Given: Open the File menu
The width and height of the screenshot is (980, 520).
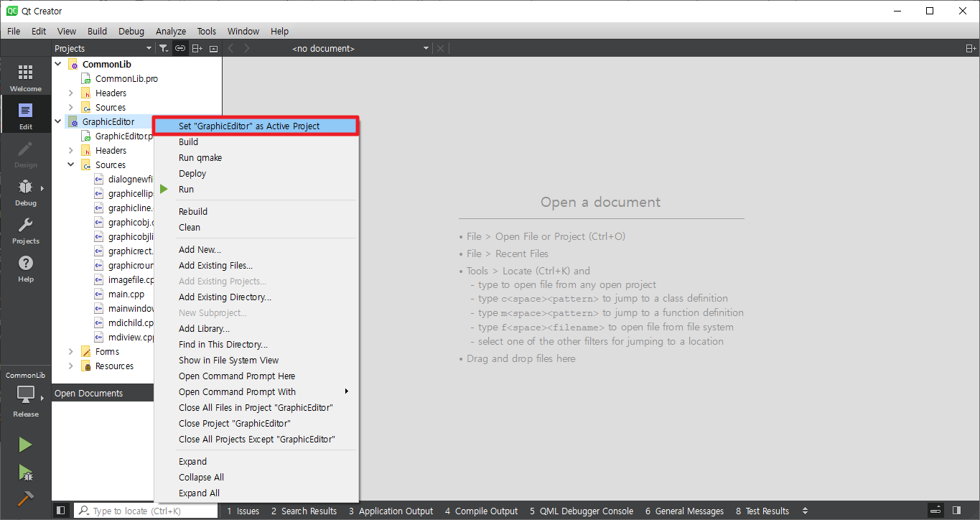Looking at the screenshot, I should tap(14, 31).
